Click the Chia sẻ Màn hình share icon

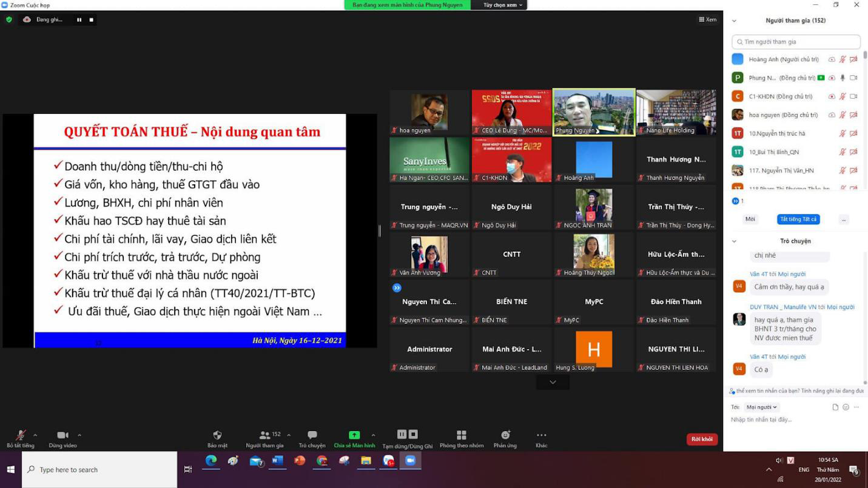354,435
